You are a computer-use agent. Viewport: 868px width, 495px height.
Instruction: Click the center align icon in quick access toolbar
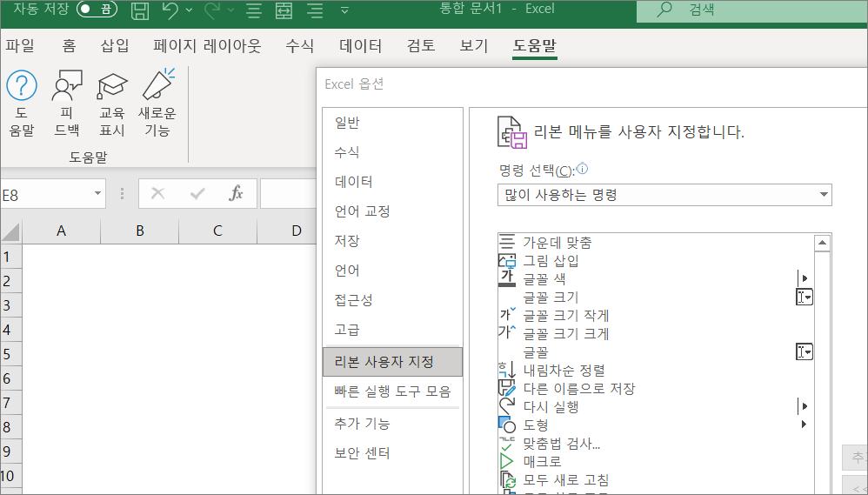(x=254, y=10)
